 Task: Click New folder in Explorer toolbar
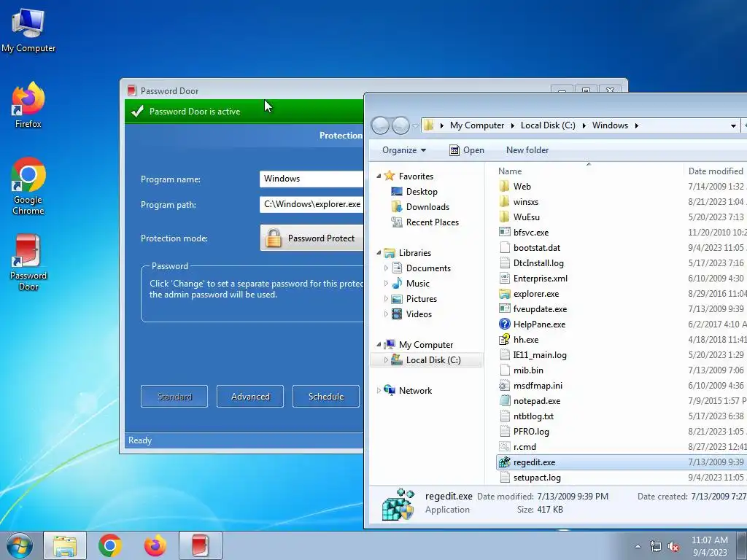(527, 150)
